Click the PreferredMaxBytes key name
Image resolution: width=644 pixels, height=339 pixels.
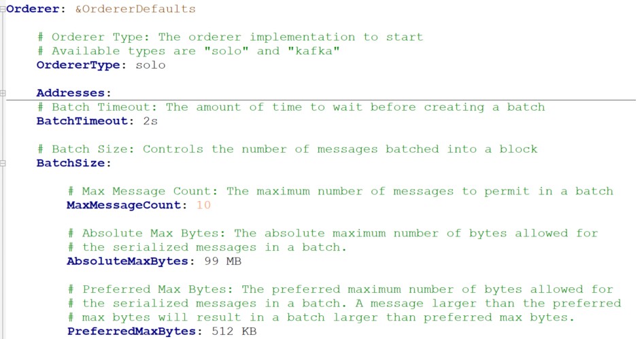(x=131, y=332)
